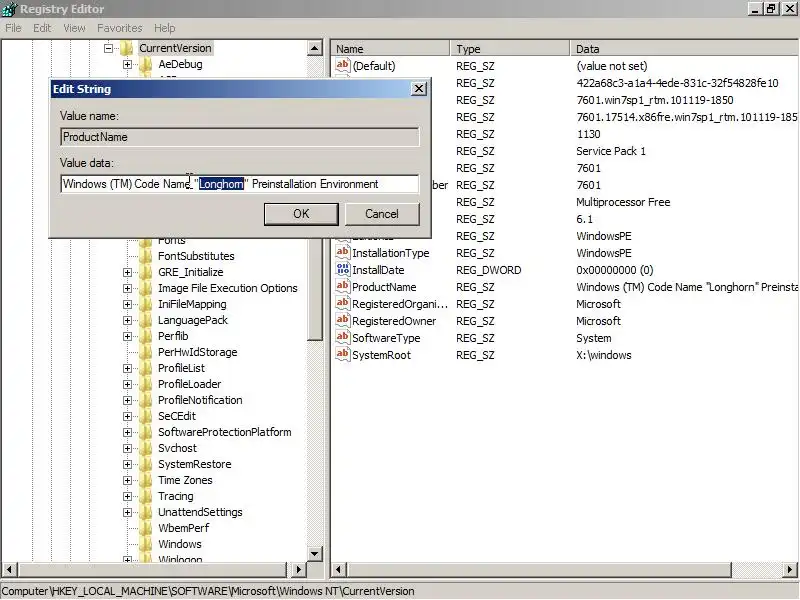Click values pane scroll left arrow
This screenshot has height=600, width=800.
pos(339,569)
